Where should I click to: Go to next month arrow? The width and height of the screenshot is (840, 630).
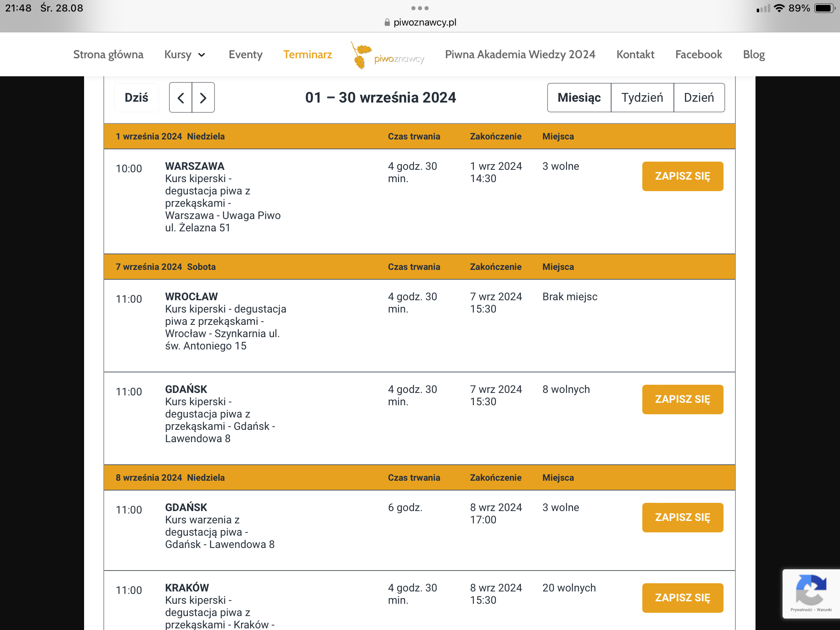pyautogui.click(x=203, y=98)
